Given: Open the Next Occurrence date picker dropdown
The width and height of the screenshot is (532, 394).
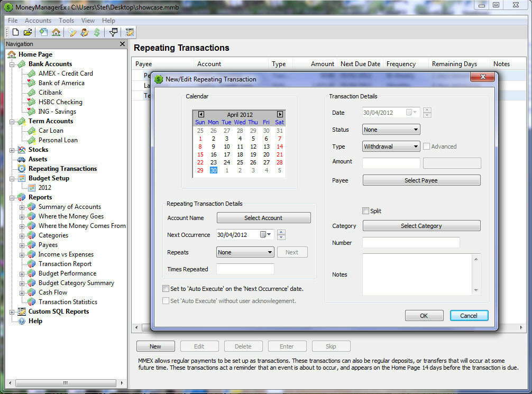Looking at the screenshot, I should [x=265, y=234].
